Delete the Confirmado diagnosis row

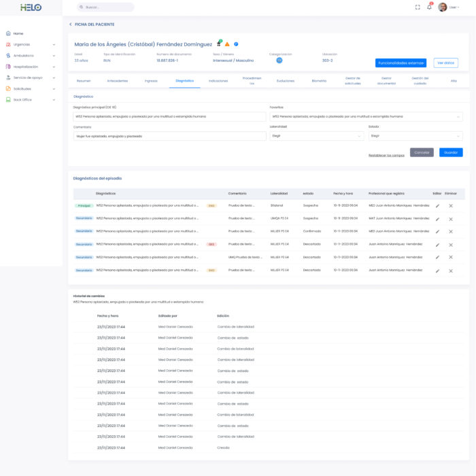coord(451,231)
